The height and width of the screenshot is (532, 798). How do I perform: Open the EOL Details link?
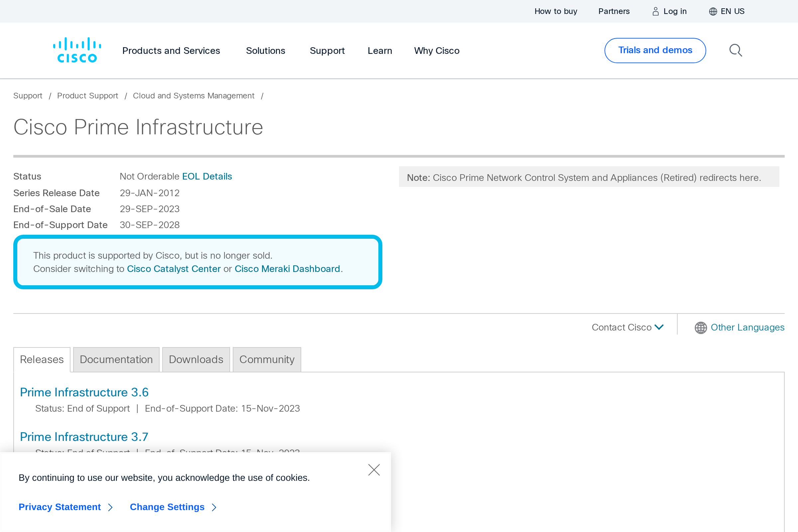[207, 176]
